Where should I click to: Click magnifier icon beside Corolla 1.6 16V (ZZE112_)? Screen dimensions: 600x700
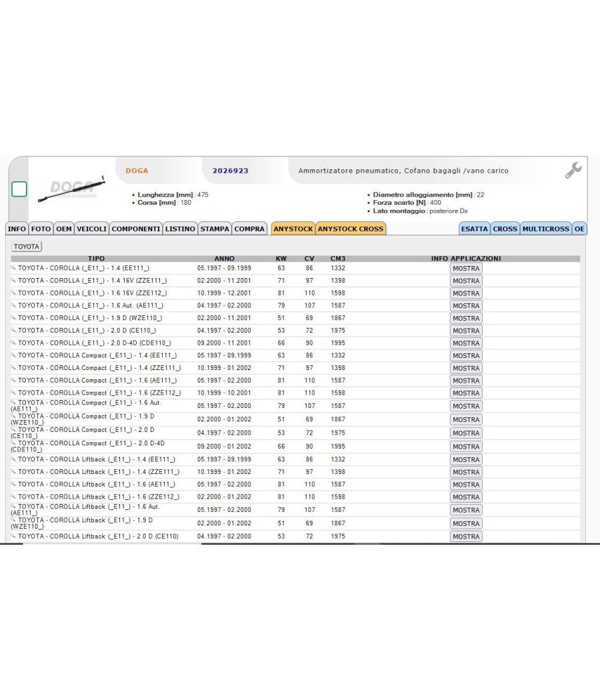click(13, 293)
